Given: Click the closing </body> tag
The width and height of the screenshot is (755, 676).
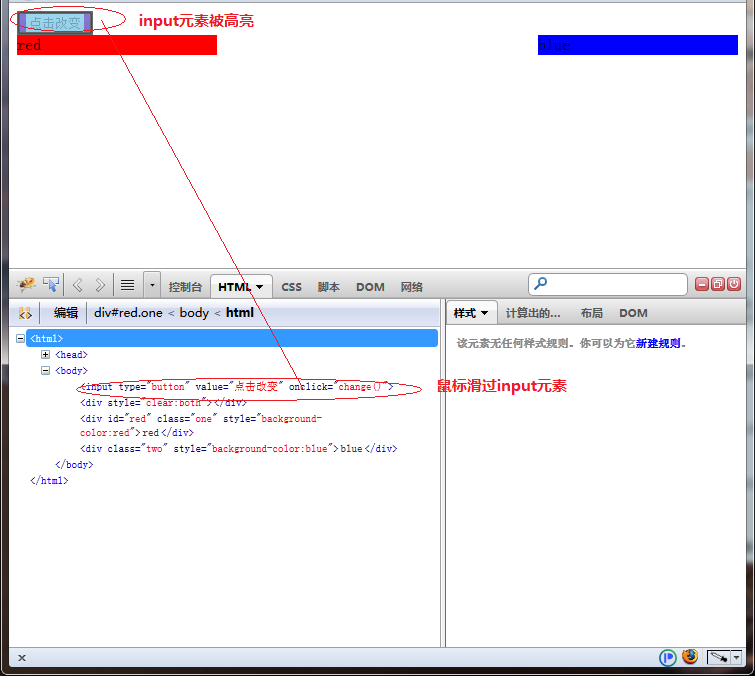Looking at the screenshot, I should click(74, 465).
